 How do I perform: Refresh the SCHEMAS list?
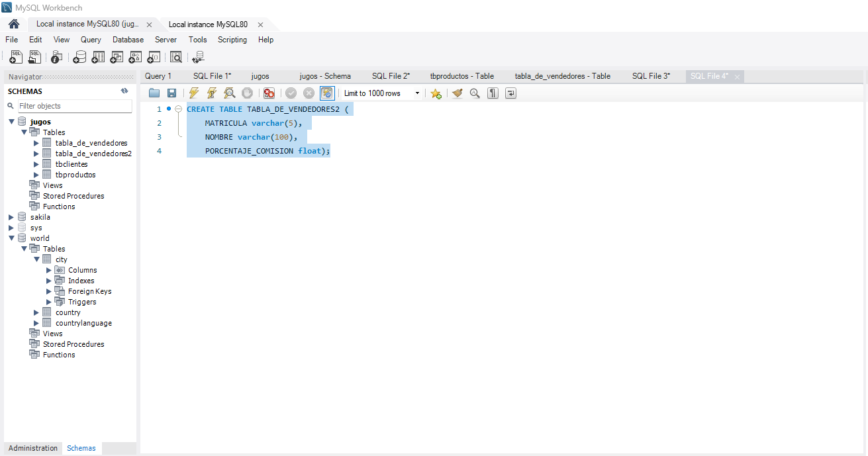124,91
